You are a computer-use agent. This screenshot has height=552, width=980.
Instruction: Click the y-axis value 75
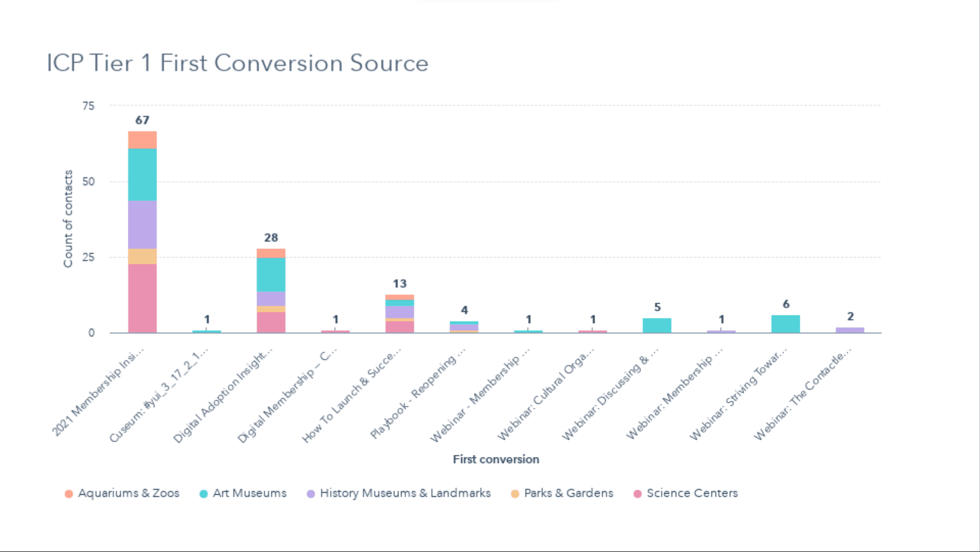click(x=88, y=106)
